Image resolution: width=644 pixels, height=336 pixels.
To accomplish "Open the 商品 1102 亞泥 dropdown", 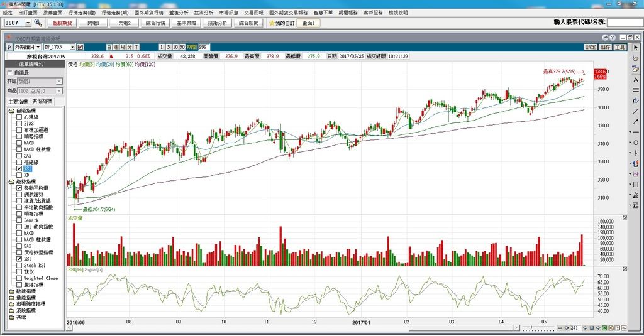I will 59,90.
